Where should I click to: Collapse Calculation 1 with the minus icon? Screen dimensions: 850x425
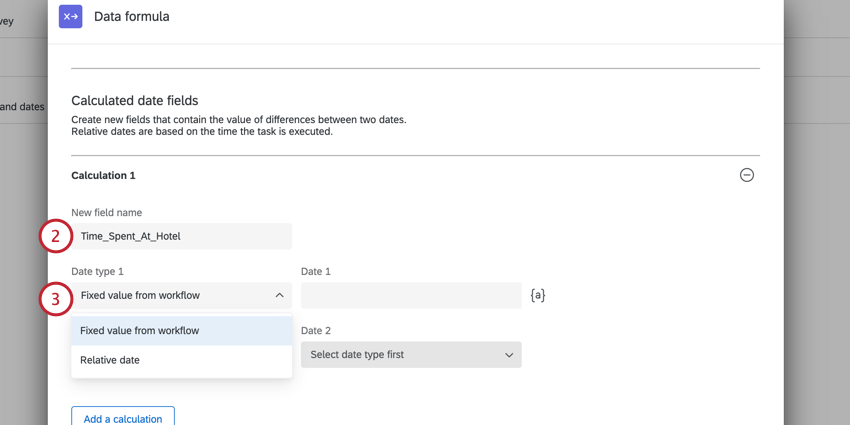[x=746, y=175]
